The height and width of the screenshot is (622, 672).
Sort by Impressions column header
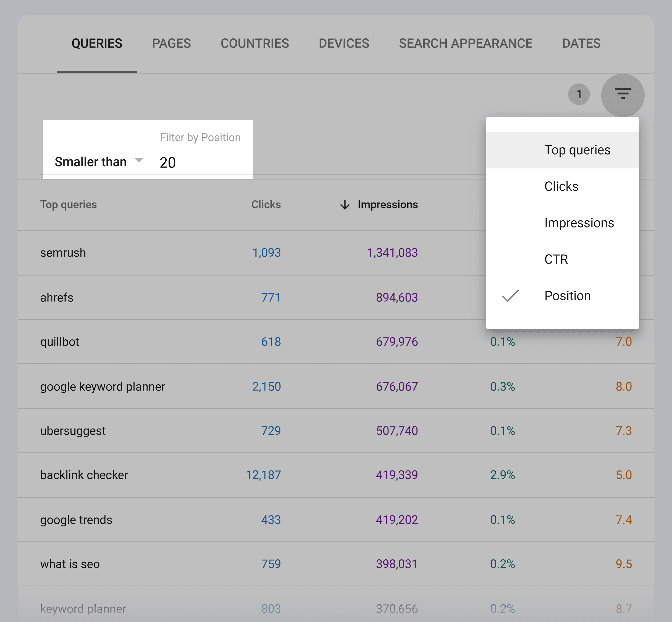click(388, 205)
